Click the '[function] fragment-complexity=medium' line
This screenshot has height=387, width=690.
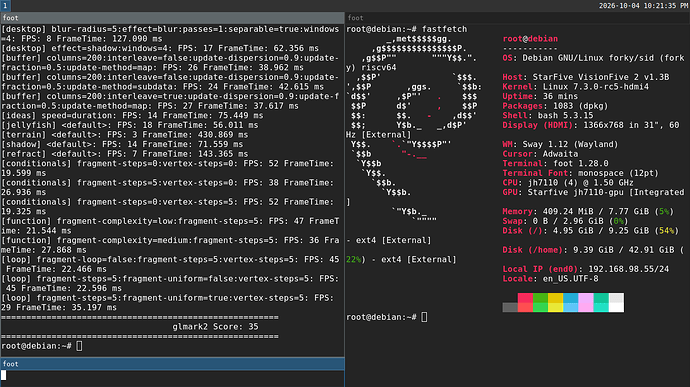click(170, 245)
